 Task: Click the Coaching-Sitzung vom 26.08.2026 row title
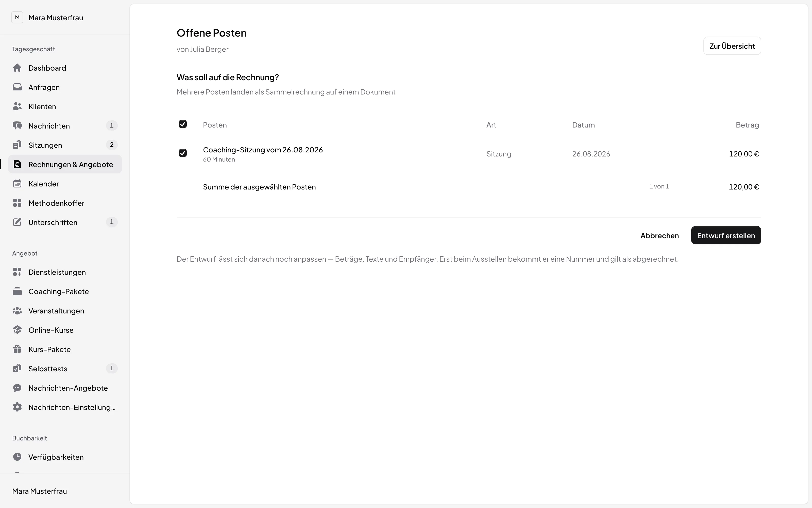click(x=263, y=150)
